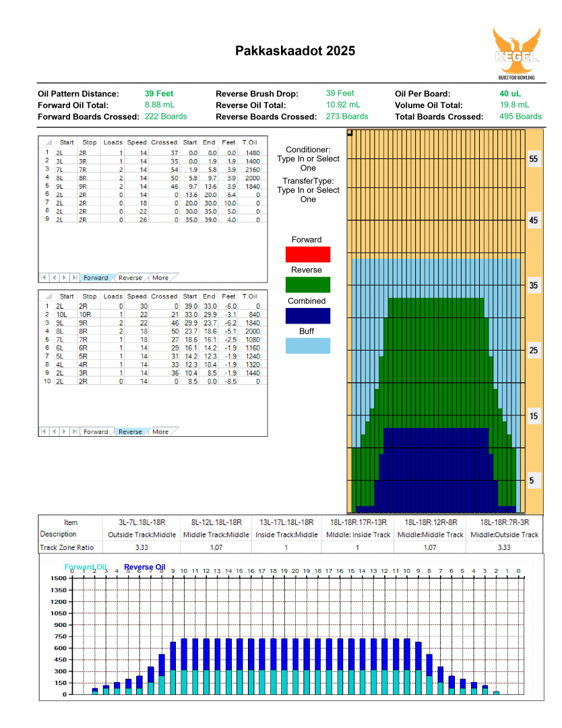Select the green Reverse color swatch
This screenshot has height=728, width=562.
pos(307,284)
